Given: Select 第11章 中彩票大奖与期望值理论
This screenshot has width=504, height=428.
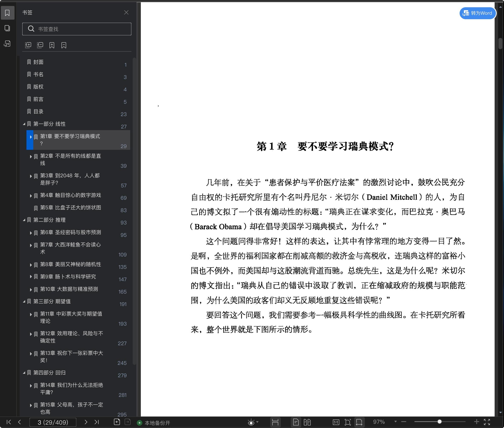Looking at the screenshot, I should point(71,317).
